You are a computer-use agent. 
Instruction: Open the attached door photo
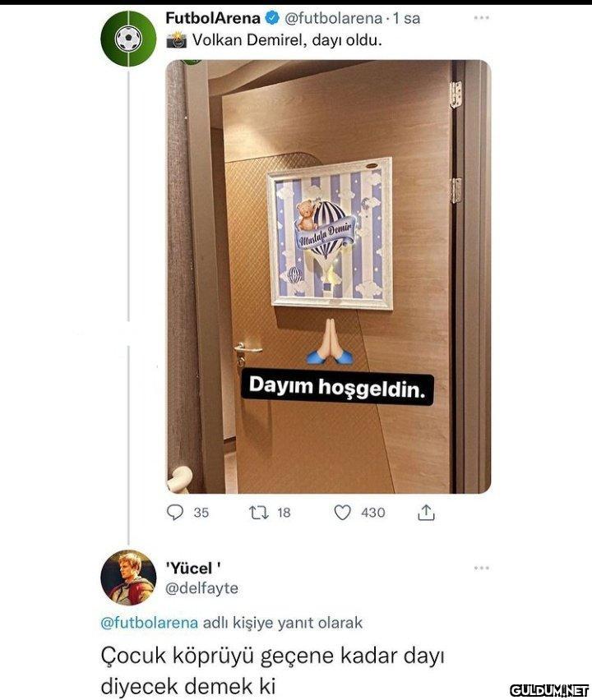click(329, 277)
